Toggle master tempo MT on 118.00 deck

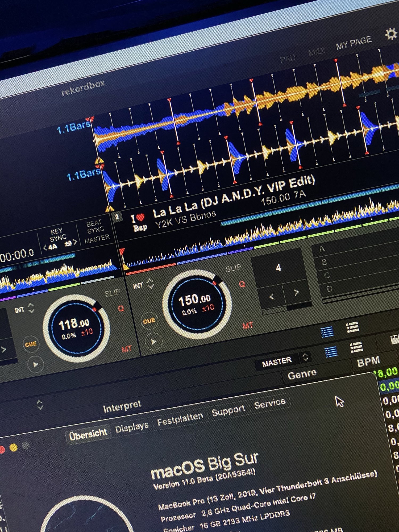(x=127, y=349)
